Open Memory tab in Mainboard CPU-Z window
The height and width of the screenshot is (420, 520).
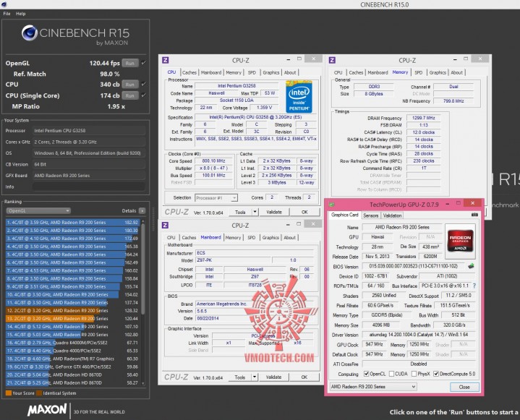click(233, 238)
